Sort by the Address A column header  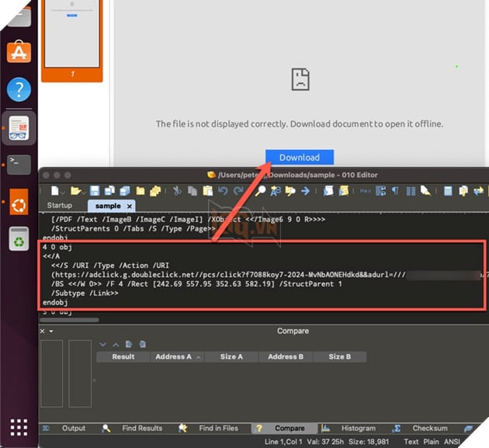pyautogui.click(x=177, y=356)
